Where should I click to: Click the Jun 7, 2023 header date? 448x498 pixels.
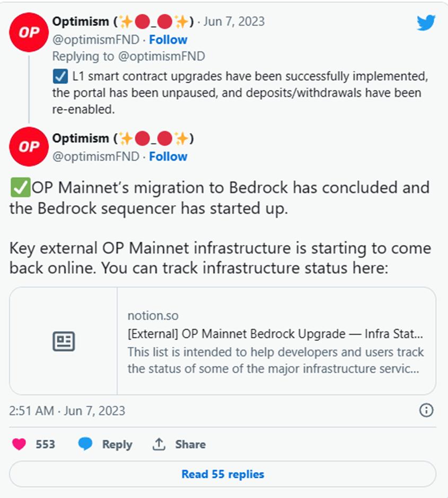(235, 21)
